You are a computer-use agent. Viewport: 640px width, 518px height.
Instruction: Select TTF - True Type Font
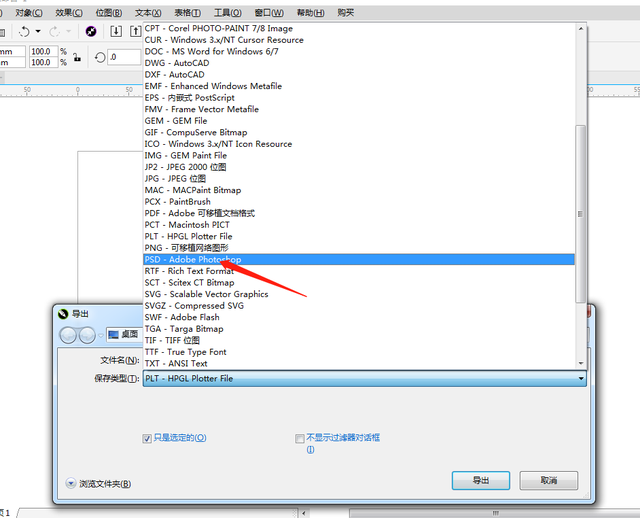click(359, 352)
